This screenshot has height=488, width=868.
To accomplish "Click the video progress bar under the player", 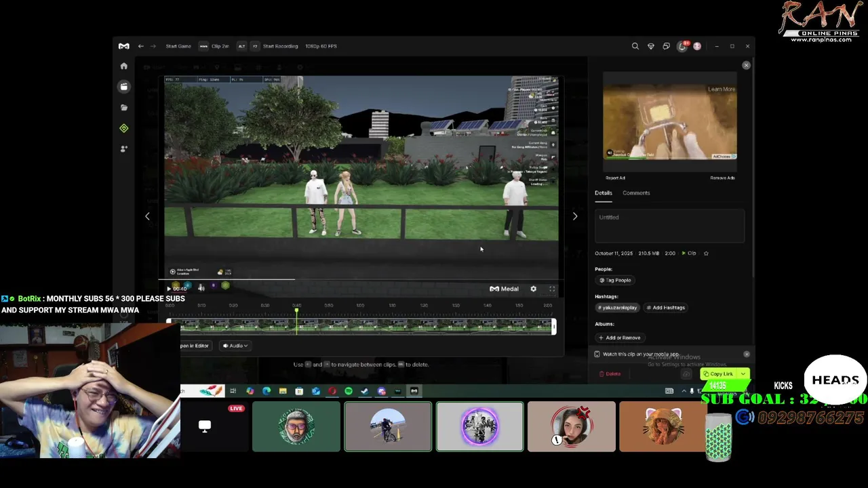I will point(361,279).
